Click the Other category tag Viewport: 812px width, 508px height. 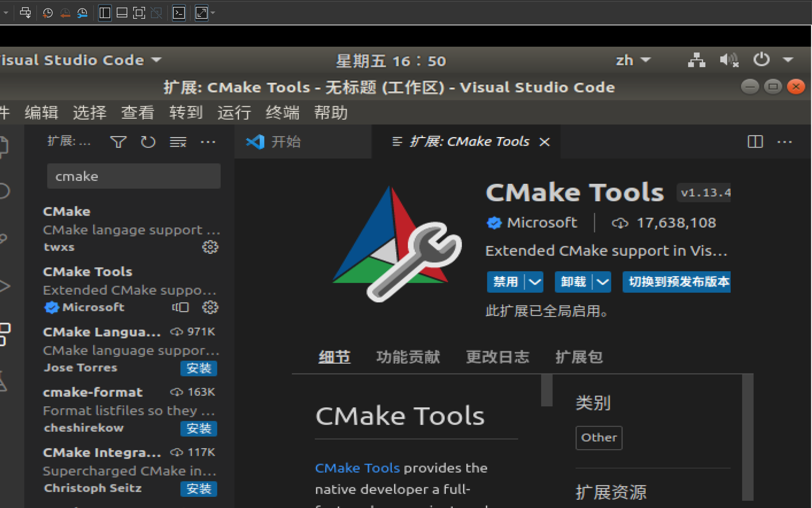pos(599,438)
